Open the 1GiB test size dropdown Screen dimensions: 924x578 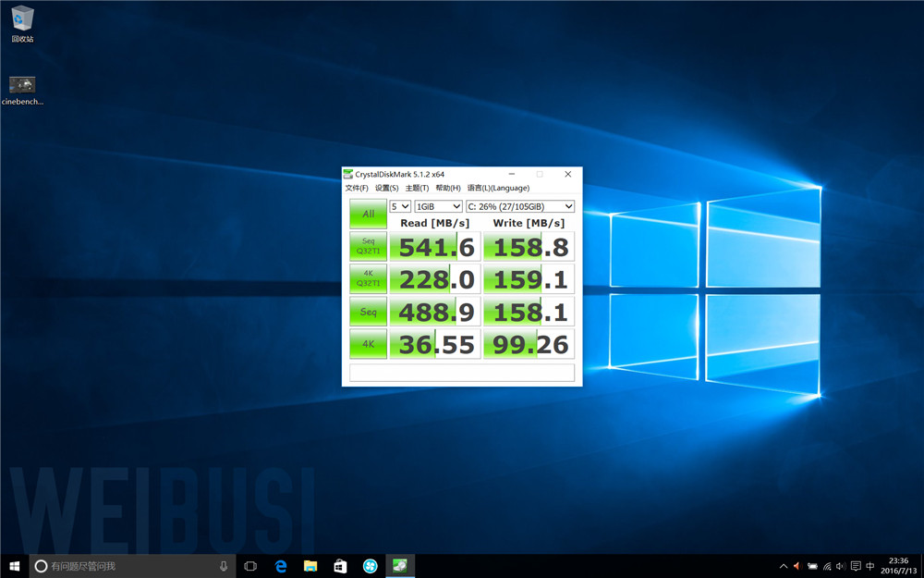438,206
